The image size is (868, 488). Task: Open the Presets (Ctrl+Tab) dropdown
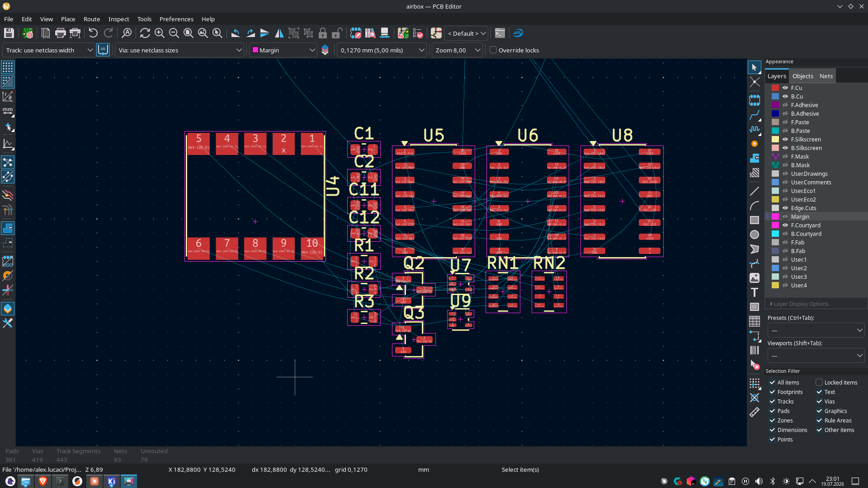(816, 330)
